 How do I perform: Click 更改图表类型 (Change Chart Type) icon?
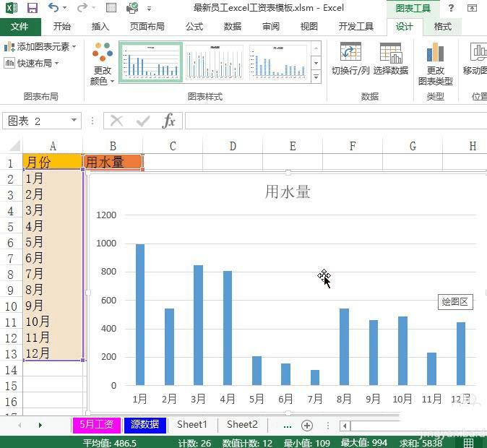435,53
